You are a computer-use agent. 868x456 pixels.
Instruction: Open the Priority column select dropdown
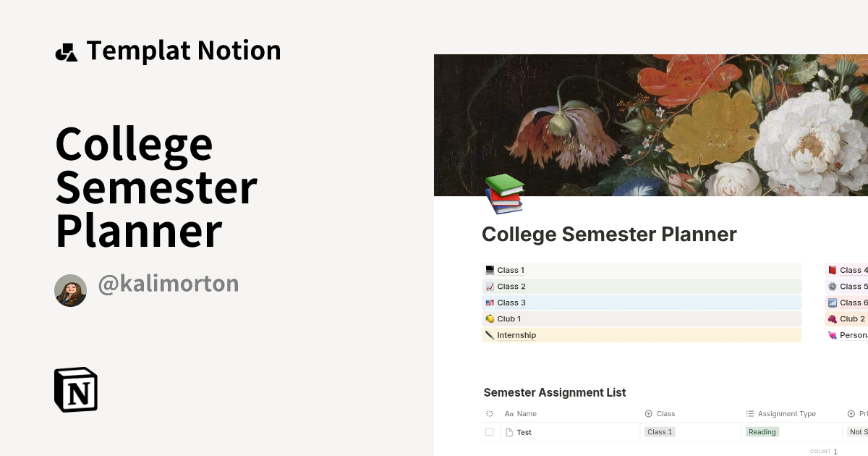[857, 413]
